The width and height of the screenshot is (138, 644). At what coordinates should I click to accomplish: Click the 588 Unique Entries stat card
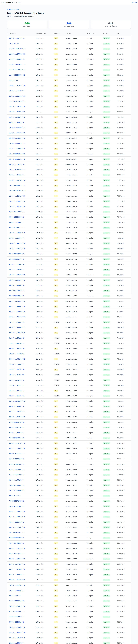(x=69, y=24)
